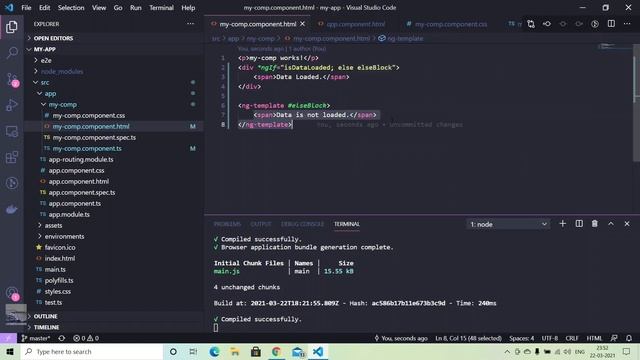Click errors and warnings indicator in status bar
Screen dimensions: 640x360
click(x=86, y=338)
